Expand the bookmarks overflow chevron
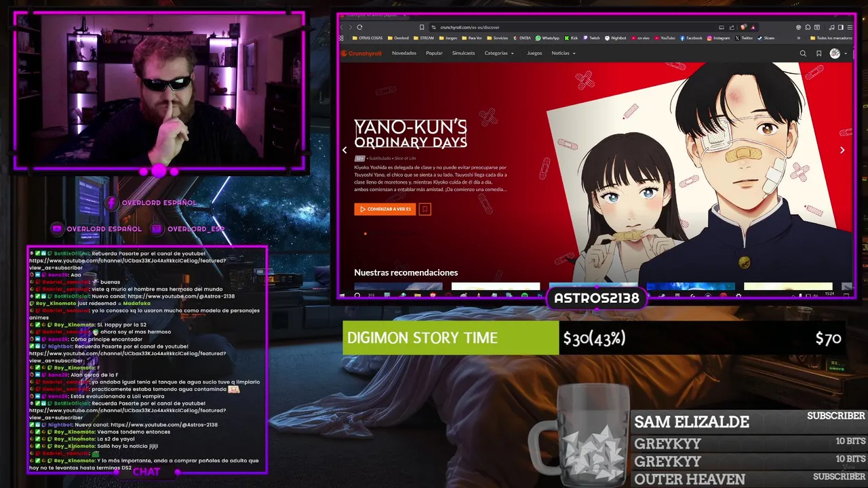Screen dimensions: 868x488 tap(798, 38)
